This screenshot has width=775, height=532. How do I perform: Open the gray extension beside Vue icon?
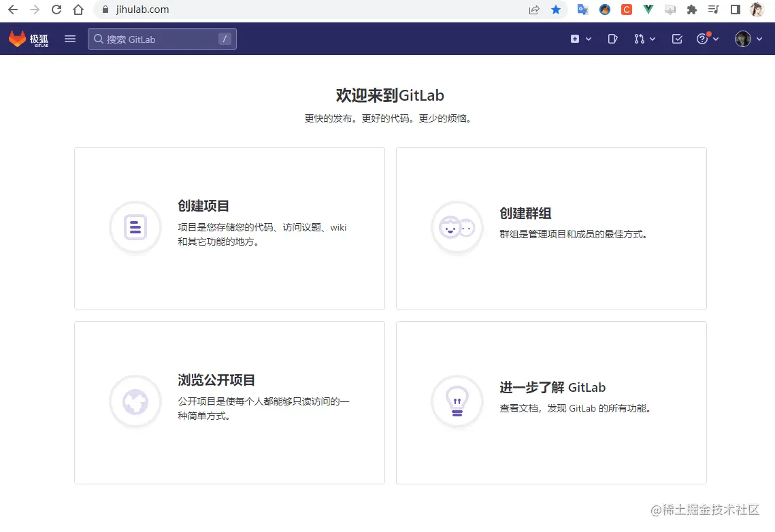click(670, 10)
